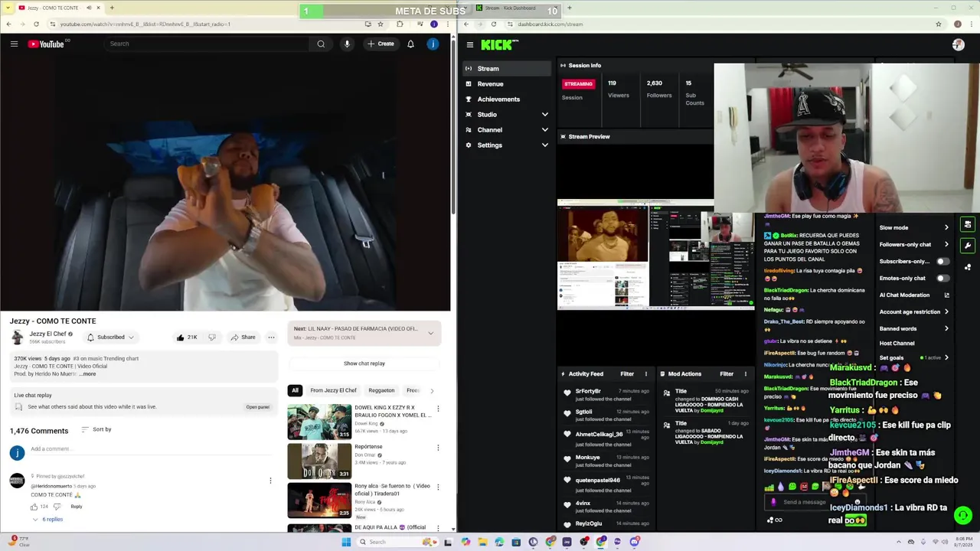
Task: Reload the Kick dashboard browser page
Action: pyautogui.click(x=493, y=24)
